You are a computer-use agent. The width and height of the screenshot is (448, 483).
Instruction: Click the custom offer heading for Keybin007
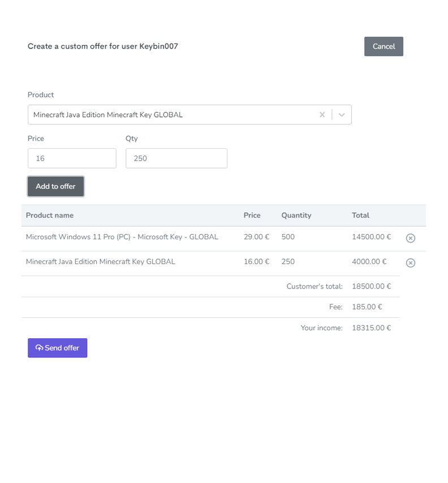click(x=103, y=46)
